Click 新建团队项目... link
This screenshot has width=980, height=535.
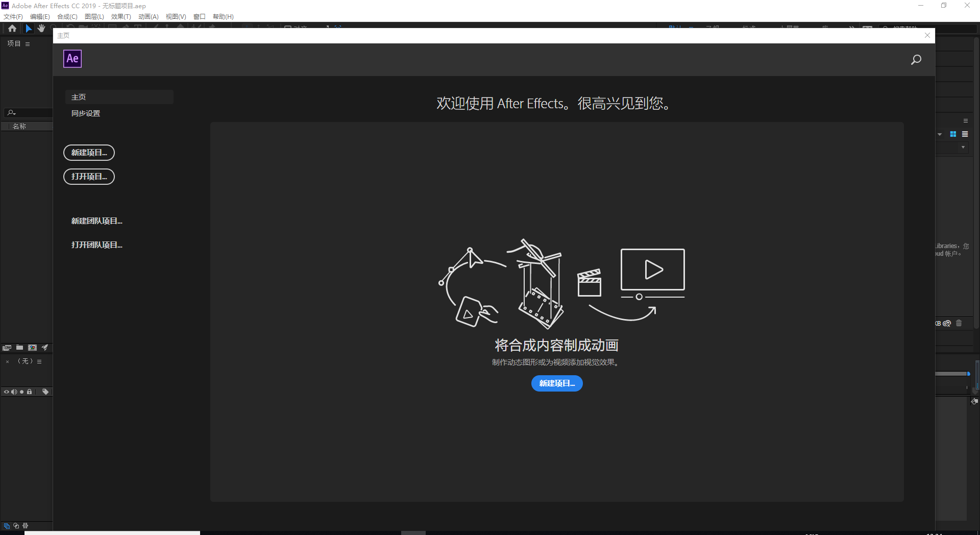pos(97,221)
